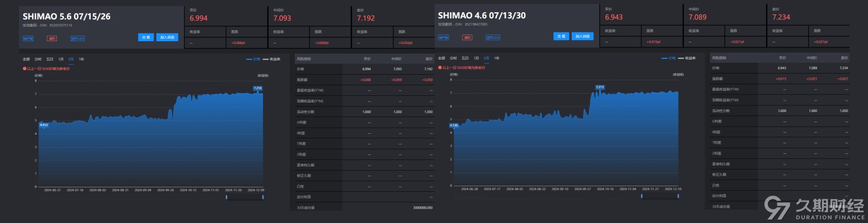The height and width of the screenshot is (223, 868).
Task: Select 五日 range tab on SHIMAO 4.6 chart
Action: pos(465,58)
